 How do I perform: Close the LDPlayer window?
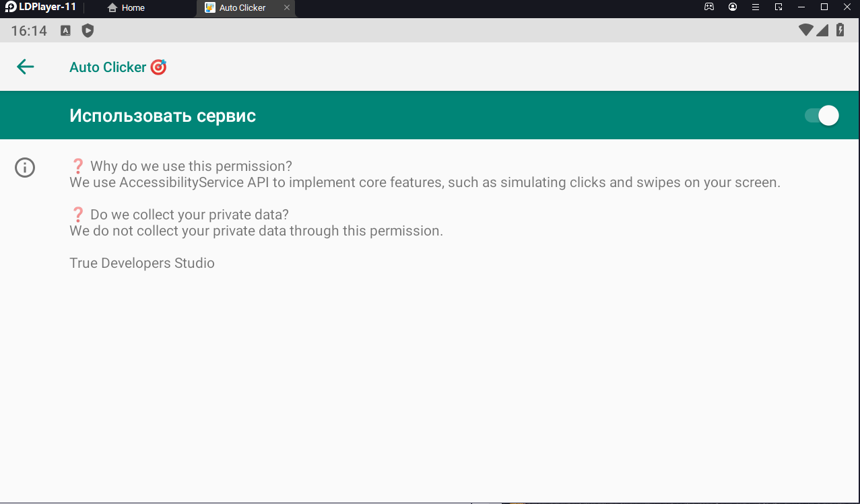[847, 7]
